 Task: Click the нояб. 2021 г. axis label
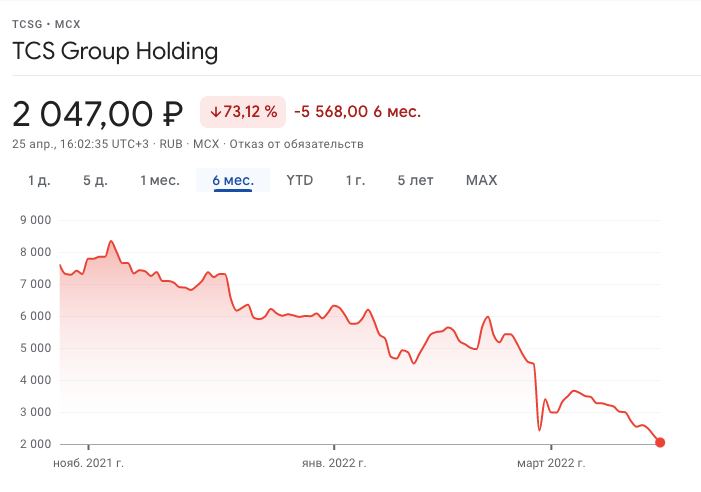pyautogui.click(x=88, y=464)
